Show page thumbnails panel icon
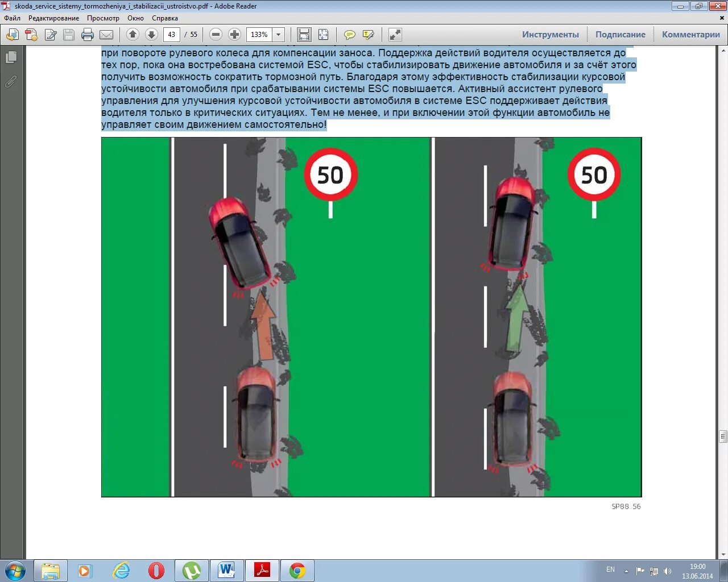The height and width of the screenshot is (582, 728). 11,57
